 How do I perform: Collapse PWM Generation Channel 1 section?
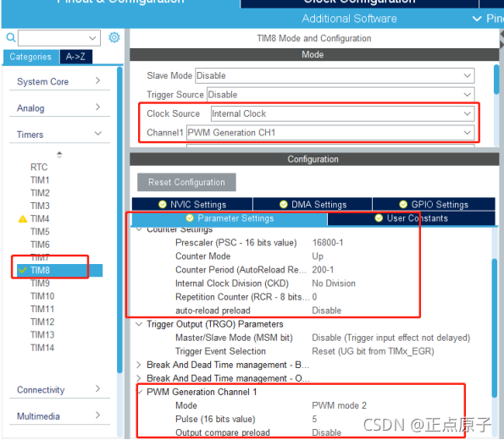click(140, 392)
